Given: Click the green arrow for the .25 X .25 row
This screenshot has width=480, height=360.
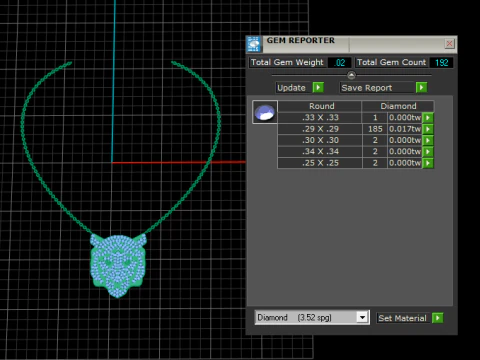Looking at the screenshot, I should click(428, 163).
